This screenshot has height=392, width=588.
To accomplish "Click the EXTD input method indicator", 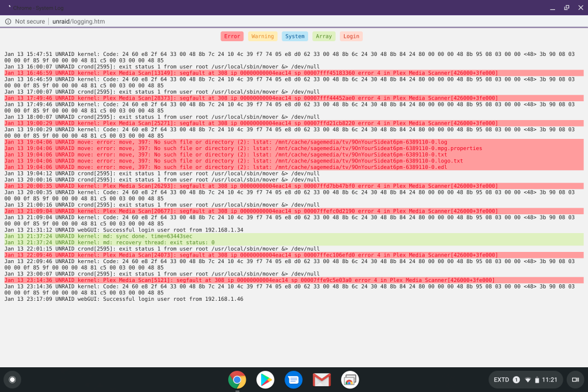I will [x=502, y=380].
